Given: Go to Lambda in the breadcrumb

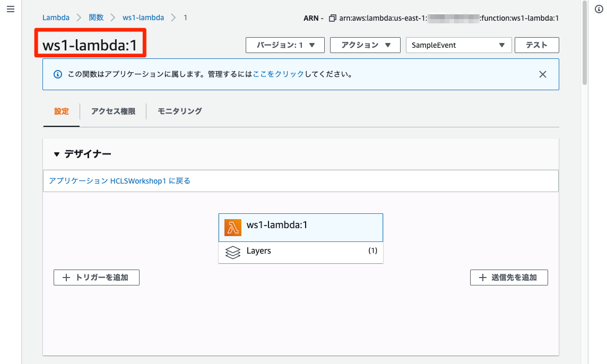Looking at the screenshot, I should click(56, 18).
